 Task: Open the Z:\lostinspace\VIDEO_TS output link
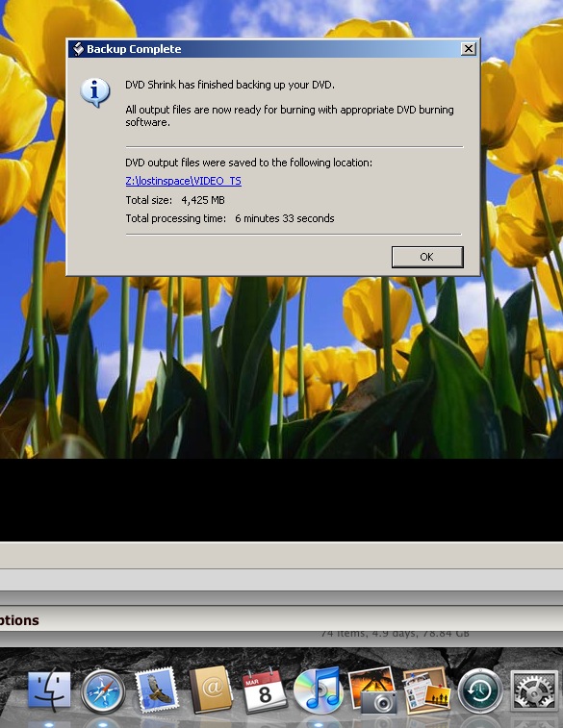tap(184, 181)
